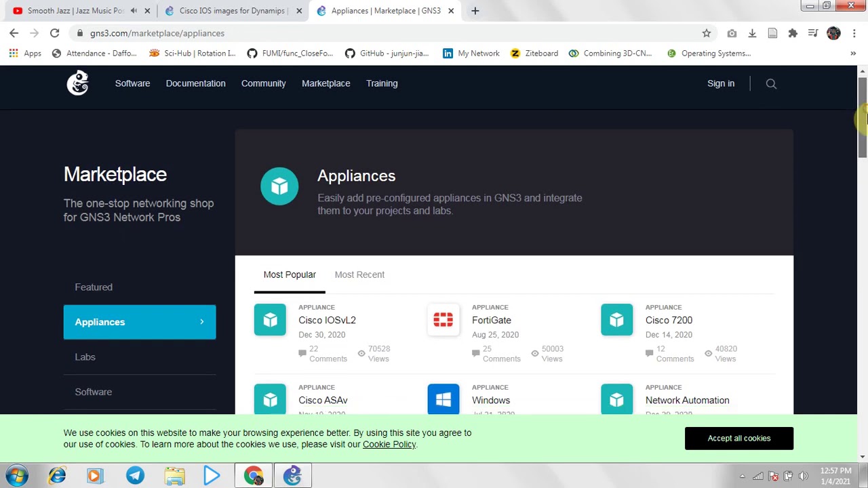868x488 pixels.
Task: Open the Network Automation appliance title
Action: pos(687,400)
